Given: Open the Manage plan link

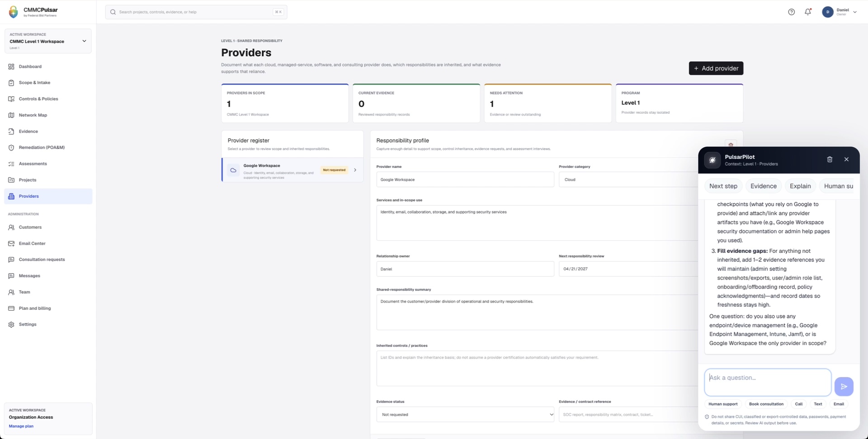Looking at the screenshot, I should 21,426.
